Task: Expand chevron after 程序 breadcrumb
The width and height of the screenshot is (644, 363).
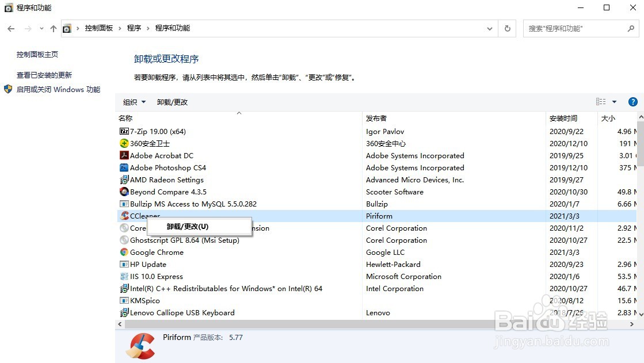Action: pyautogui.click(x=148, y=28)
